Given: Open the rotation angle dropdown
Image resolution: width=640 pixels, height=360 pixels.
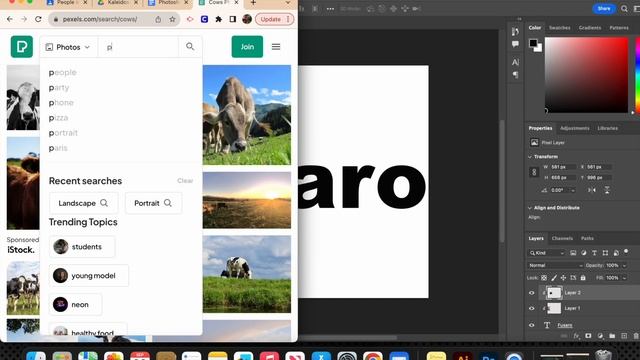Looking at the screenshot, I should click(x=573, y=190).
